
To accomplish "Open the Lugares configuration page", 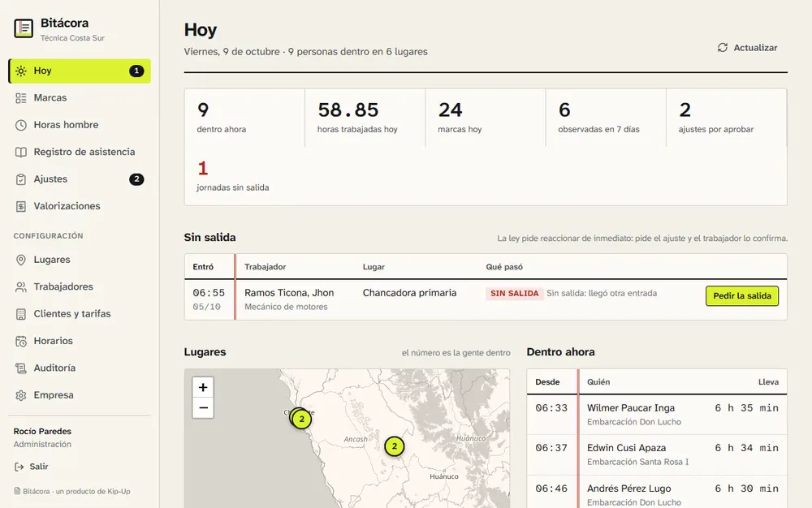I will pyautogui.click(x=80, y=260).
